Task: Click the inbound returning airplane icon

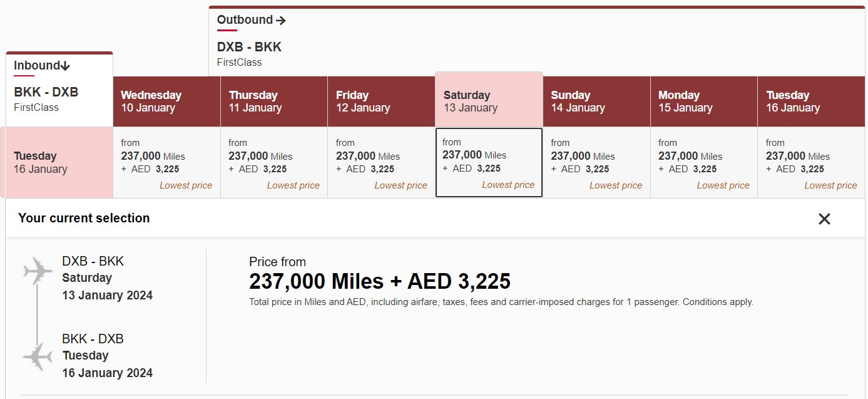Action: point(38,357)
